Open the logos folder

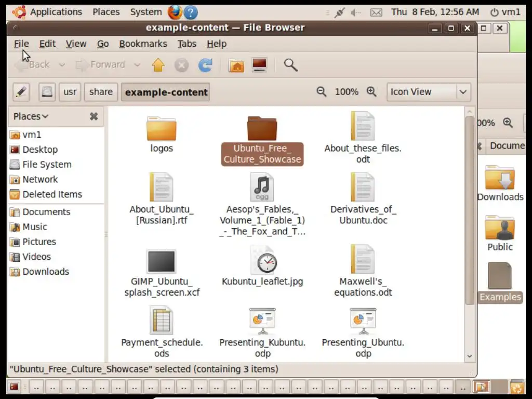pos(162,135)
